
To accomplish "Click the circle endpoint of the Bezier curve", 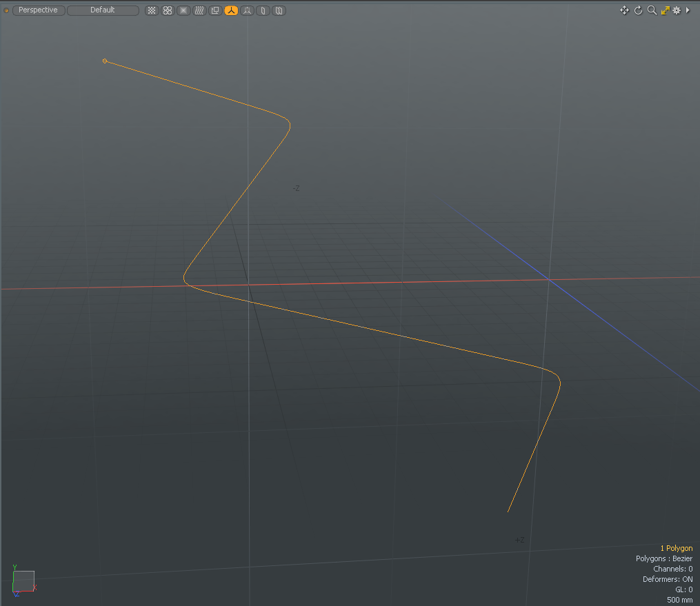I will [105, 61].
